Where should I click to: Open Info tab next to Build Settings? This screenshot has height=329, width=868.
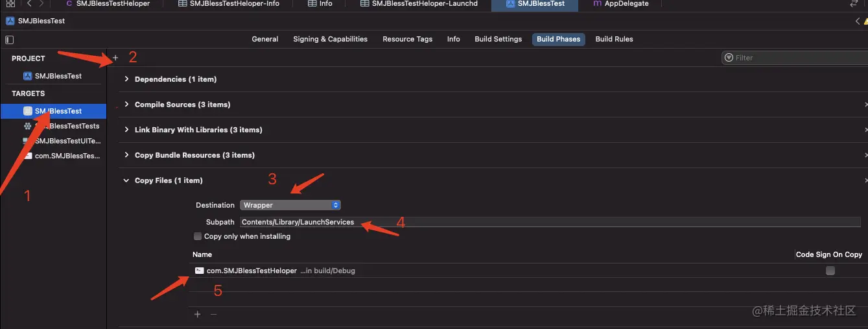pyautogui.click(x=453, y=39)
